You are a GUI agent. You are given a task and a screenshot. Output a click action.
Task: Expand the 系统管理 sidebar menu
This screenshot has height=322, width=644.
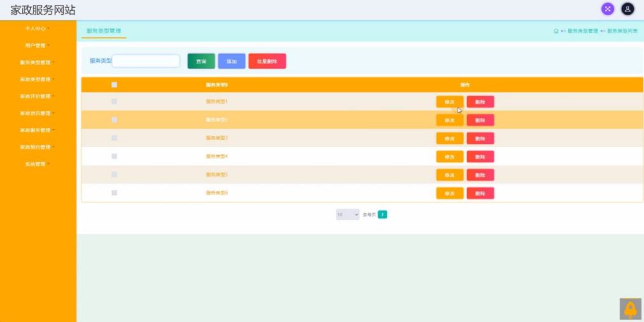point(37,164)
